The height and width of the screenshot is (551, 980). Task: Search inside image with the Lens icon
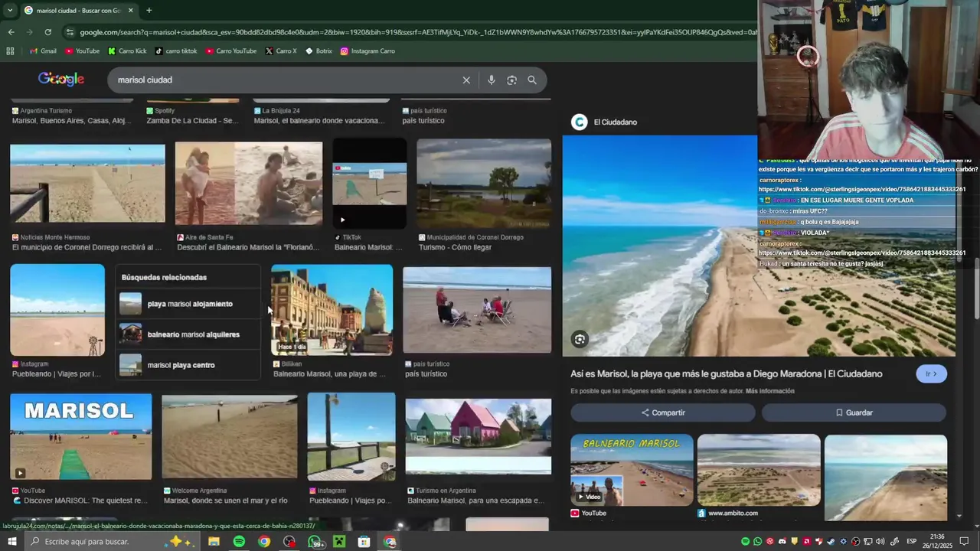tap(580, 339)
